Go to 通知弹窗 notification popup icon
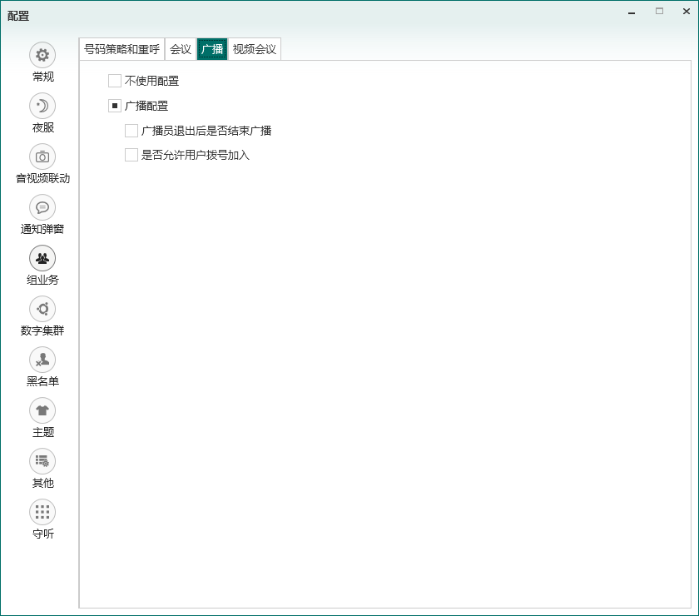699x616 pixels. [x=42, y=207]
